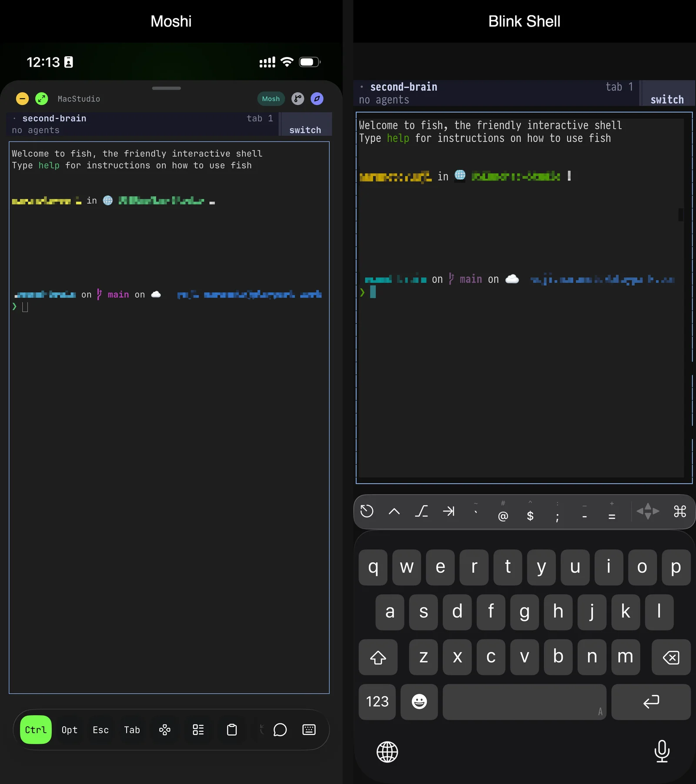Tap the minus key in Blink toolbar
This screenshot has height=784, width=696.
point(585,513)
